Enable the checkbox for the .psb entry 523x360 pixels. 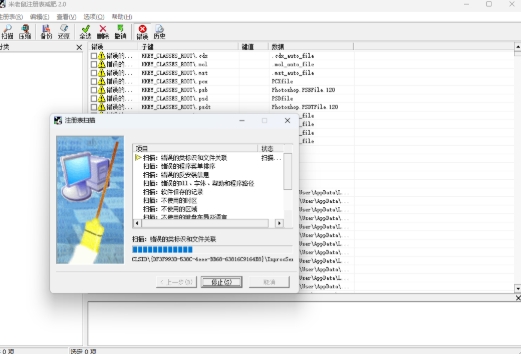[94, 90]
